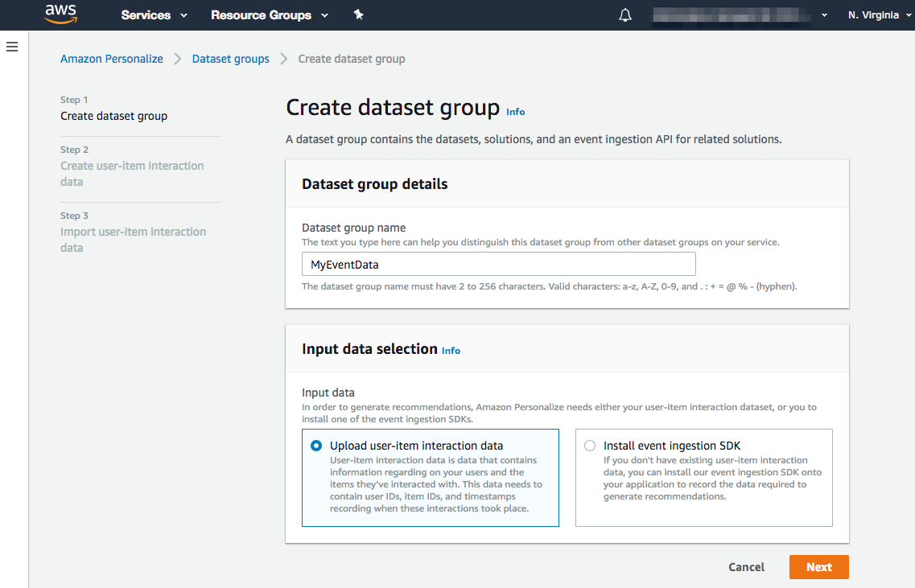Screen dimensions: 915x588
Task: Click the Dataset group name text field
Action: [x=498, y=263]
